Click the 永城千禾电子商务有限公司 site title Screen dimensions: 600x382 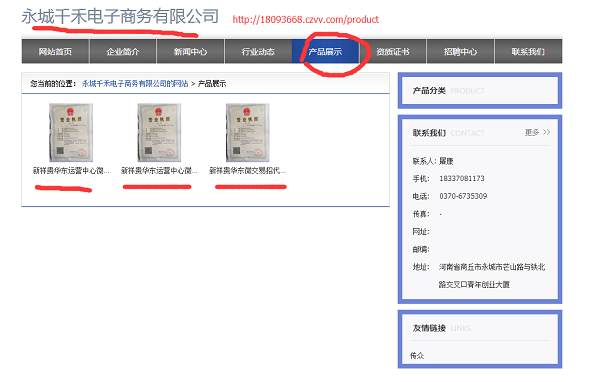(x=120, y=16)
